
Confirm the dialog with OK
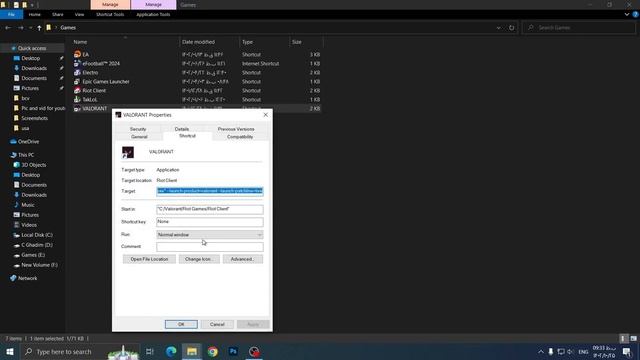(181, 324)
